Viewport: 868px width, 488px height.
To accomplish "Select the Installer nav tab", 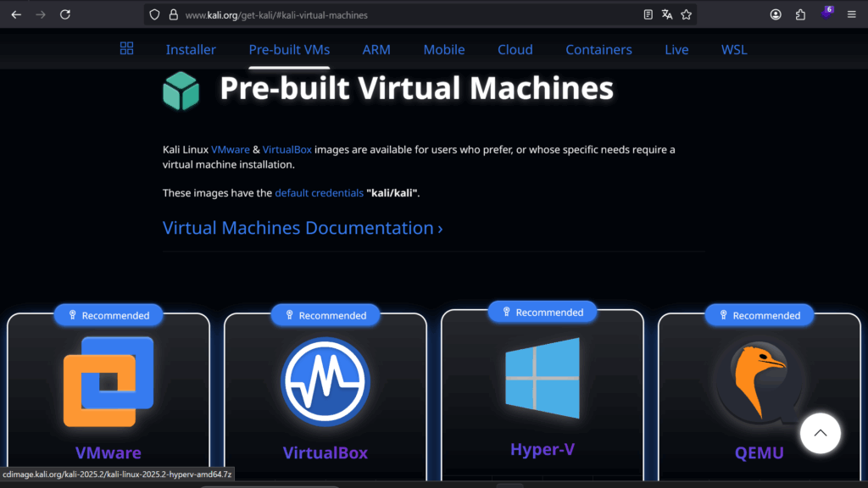I will tap(191, 50).
